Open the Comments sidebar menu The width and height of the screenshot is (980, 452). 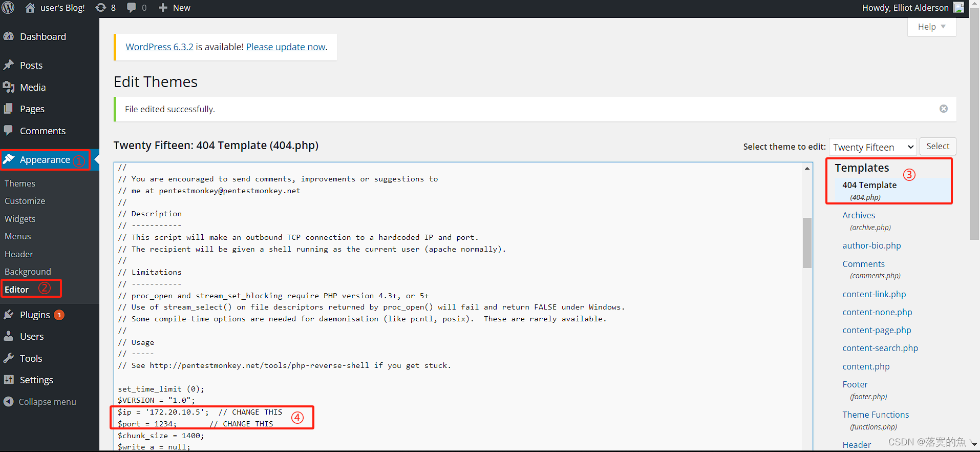tap(42, 131)
